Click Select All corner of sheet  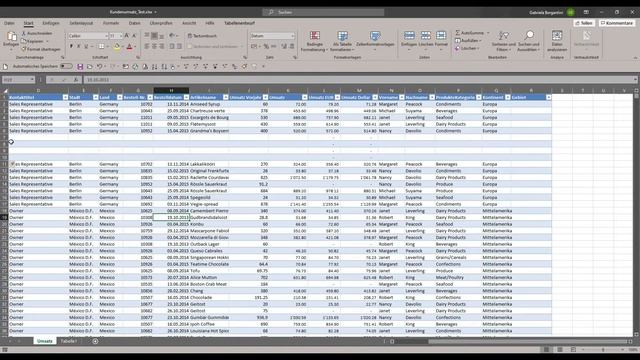pos(4,90)
